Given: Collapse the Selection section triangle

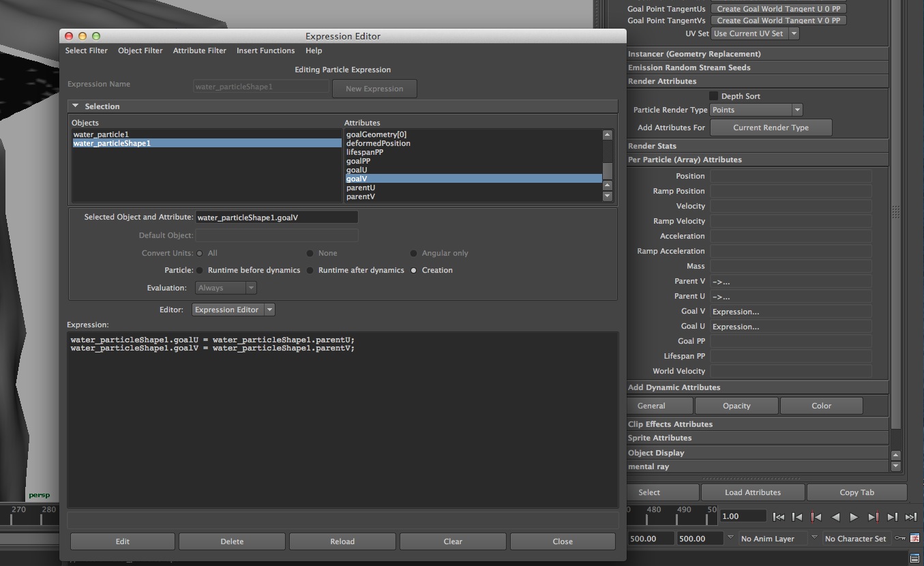Looking at the screenshot, I should (76, 106).
